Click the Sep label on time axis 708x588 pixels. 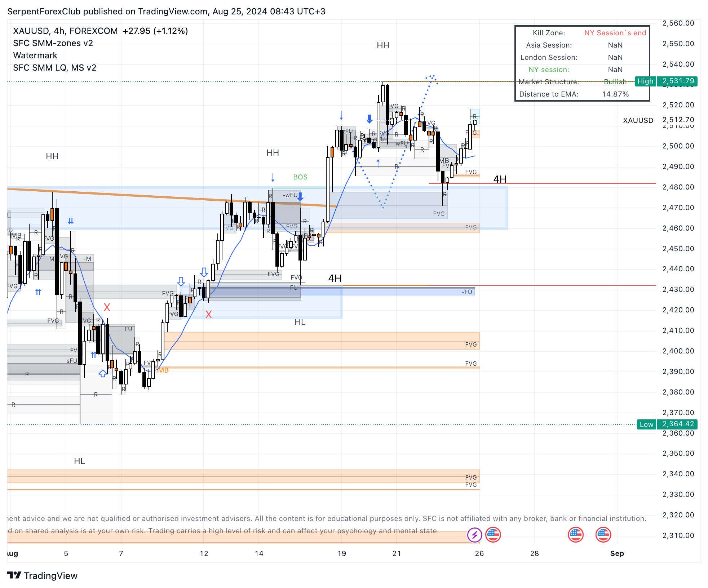(x=617, y=553)
